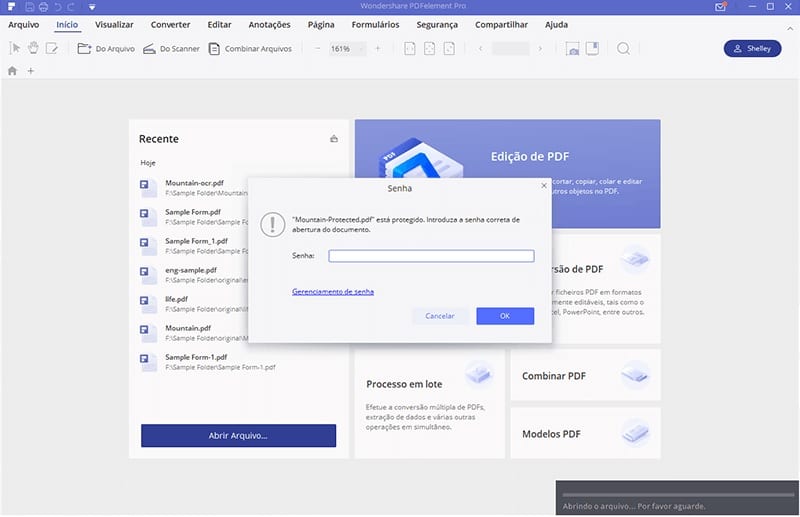Open the Converter tab
This screenshot has height=517, width=800.
[x=170, y=24]
